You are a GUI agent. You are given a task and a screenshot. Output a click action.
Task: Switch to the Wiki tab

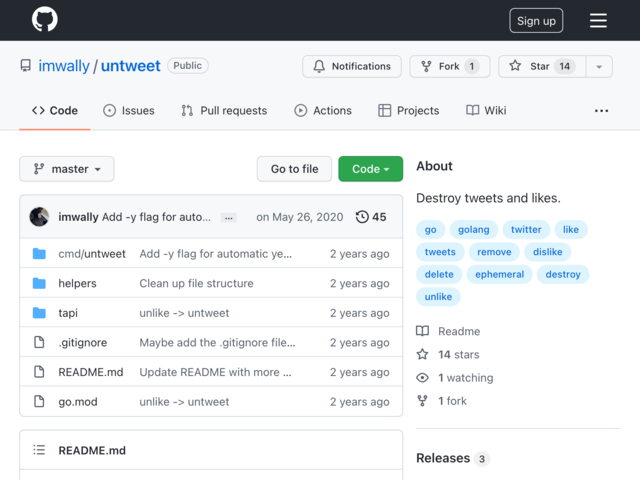pos(486,111)
